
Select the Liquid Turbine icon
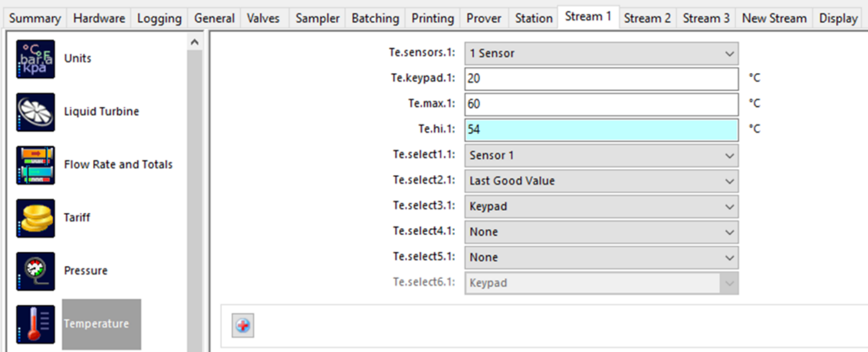click(x=36, y=112)
